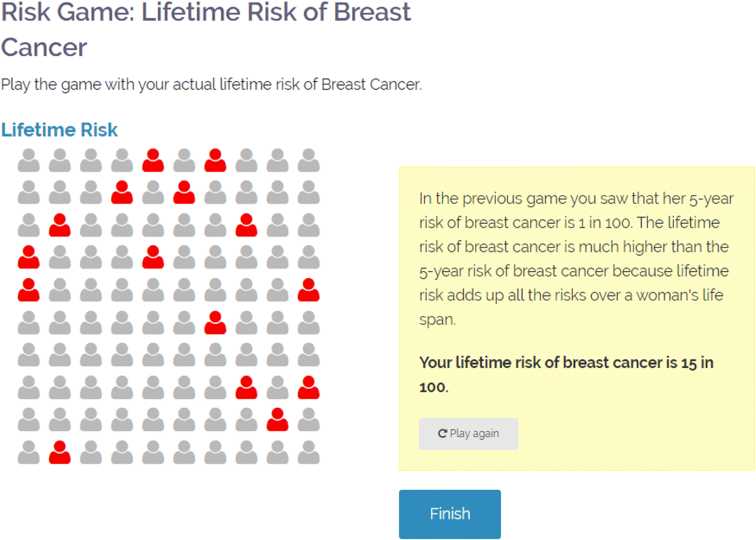Viewport: 756px width, 540px height.
Task: Select the red person near the end of row nine
Action: [x=277, y=420]
